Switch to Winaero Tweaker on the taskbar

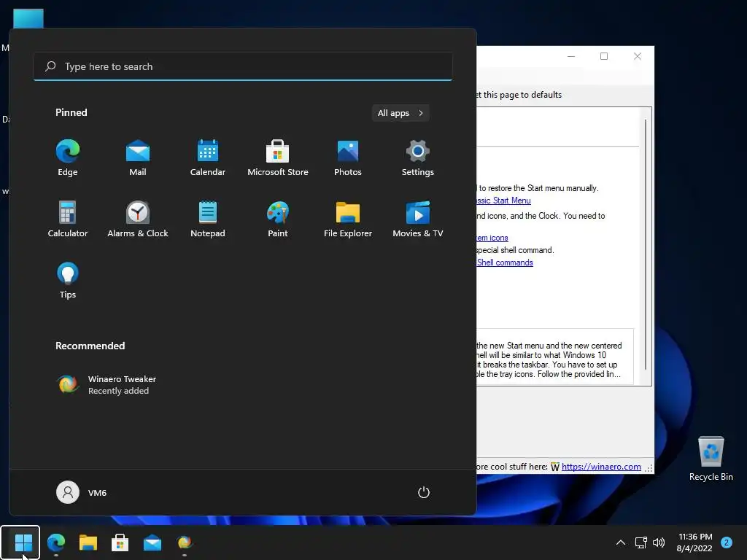[185, 542]
